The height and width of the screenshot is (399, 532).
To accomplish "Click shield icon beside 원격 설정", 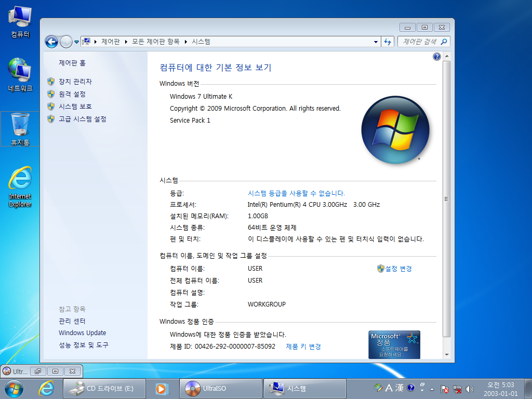I will [51, 94].
